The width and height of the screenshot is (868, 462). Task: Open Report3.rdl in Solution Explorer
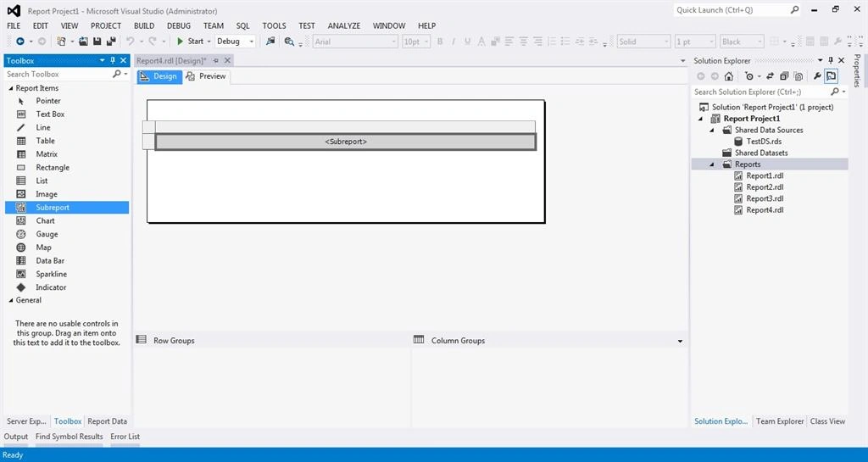tap(765, 198)
